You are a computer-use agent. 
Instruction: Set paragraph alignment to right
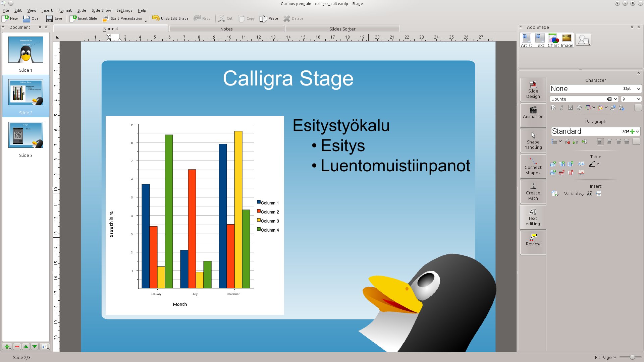[618, 141]
